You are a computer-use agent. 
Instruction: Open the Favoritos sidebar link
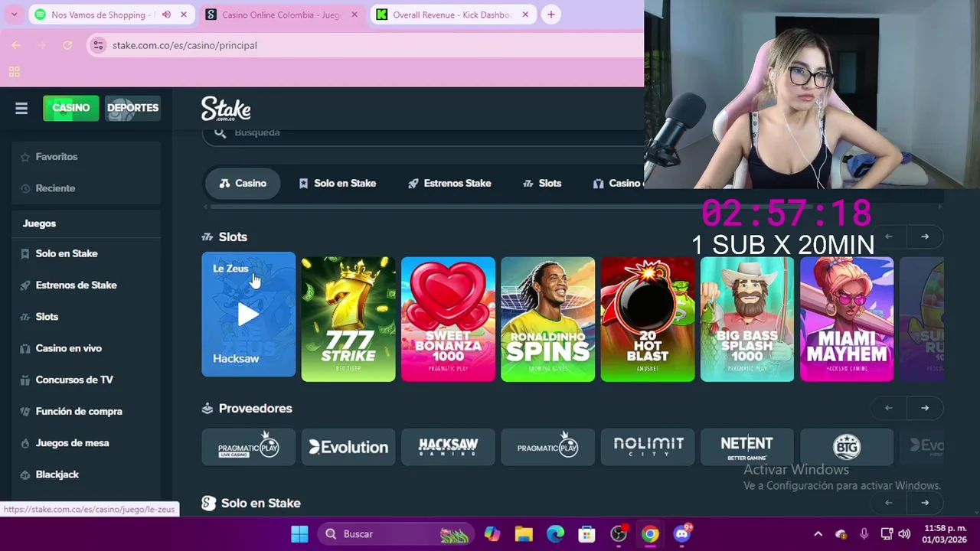tap(57, 157)
